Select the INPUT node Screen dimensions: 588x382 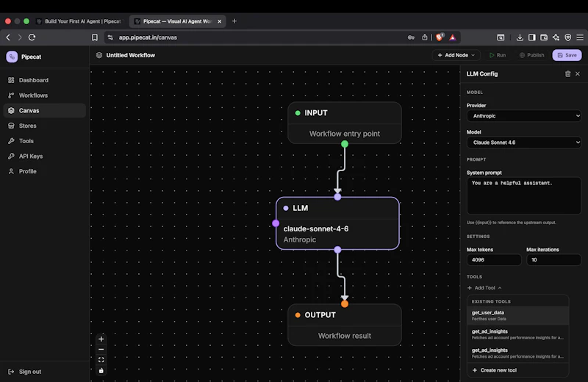pos(345,123)
